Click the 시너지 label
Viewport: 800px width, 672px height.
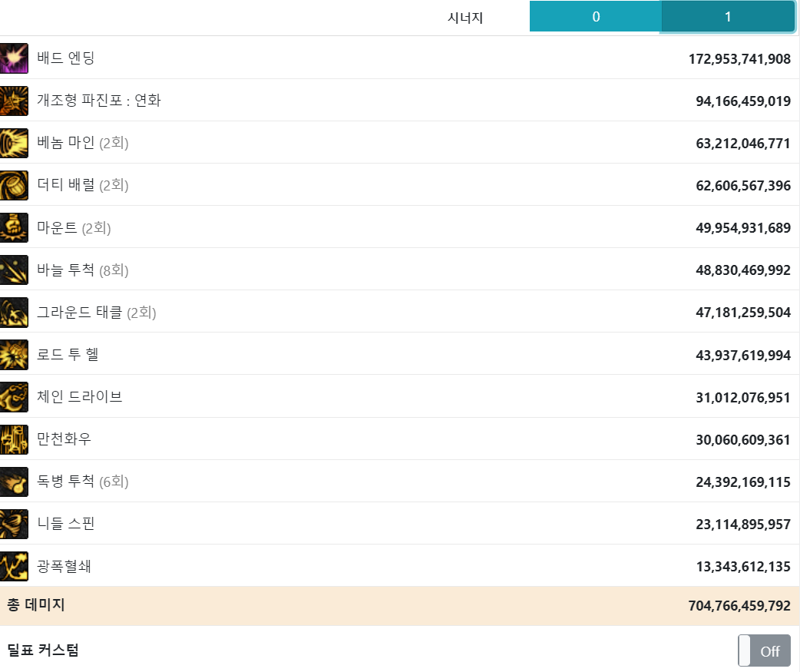coord(465,18)
